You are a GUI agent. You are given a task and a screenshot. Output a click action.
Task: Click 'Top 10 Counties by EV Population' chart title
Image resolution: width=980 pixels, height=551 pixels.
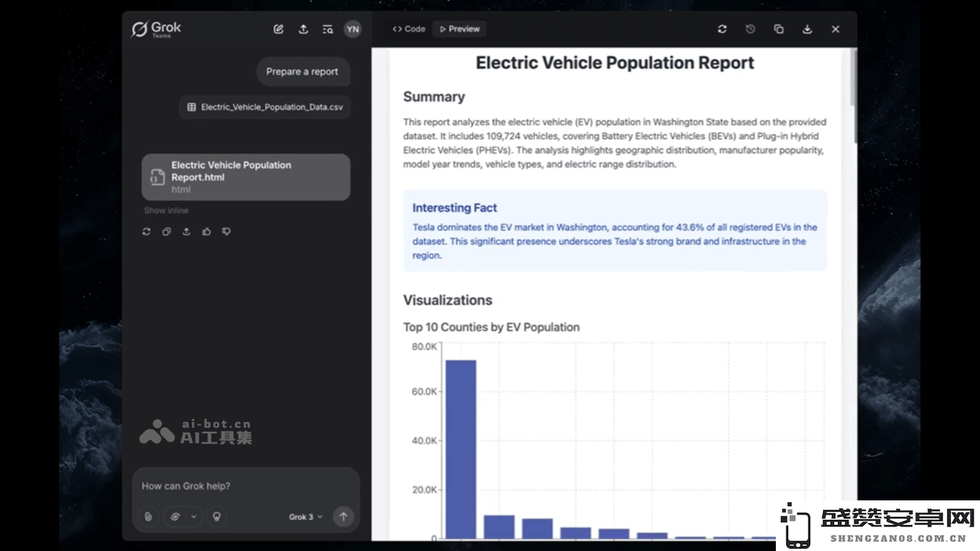[x=491, y=327]
